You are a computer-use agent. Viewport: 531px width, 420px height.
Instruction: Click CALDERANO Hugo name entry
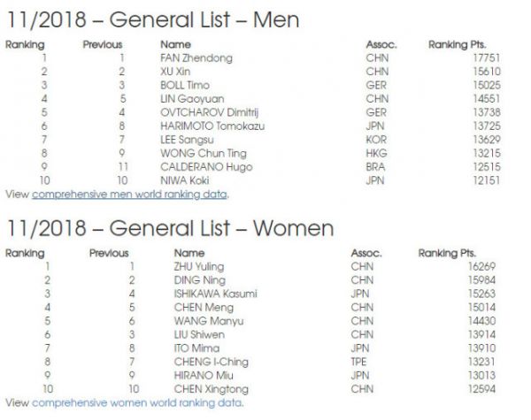[x=206, y=167]
